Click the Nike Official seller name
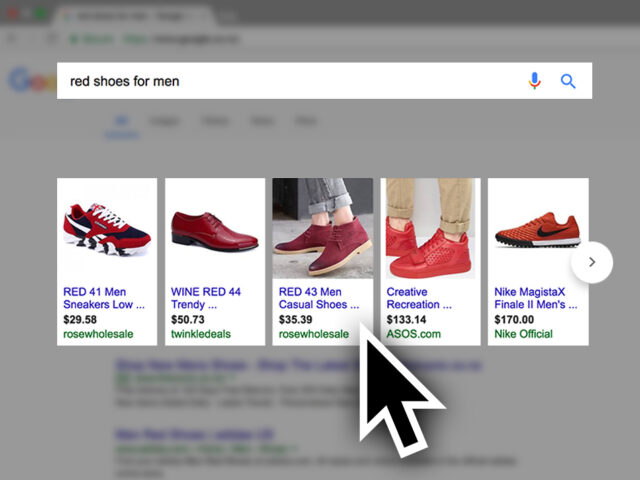The width and height of the screenshot is (640, 480). pyautogui.click(x=523, y=334)
